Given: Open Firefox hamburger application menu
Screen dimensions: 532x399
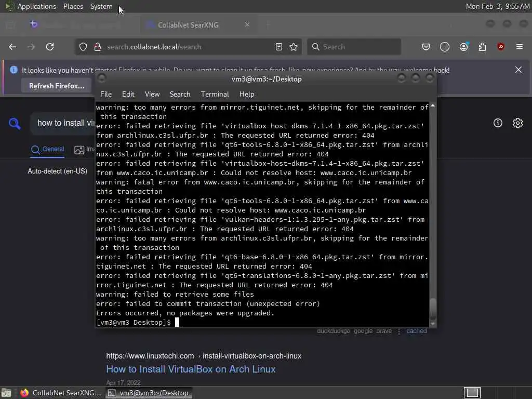Looking at the screenshot, I should [x=520, y=47].
